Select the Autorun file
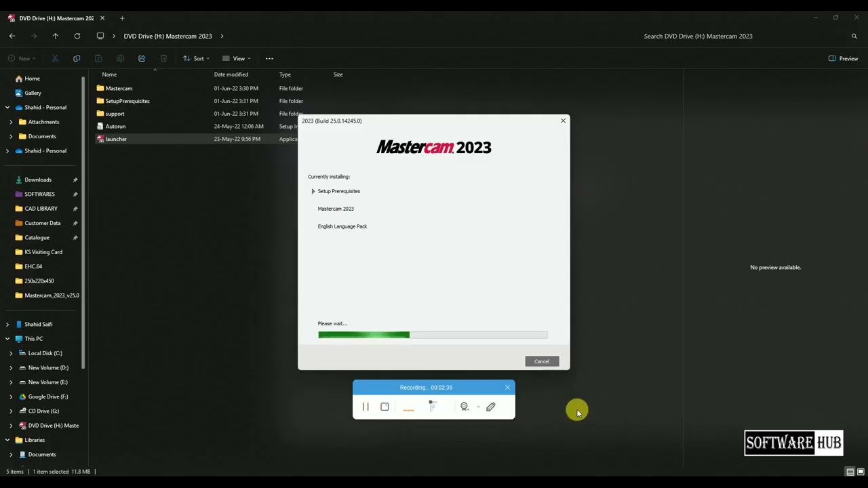 coord(115,126)
